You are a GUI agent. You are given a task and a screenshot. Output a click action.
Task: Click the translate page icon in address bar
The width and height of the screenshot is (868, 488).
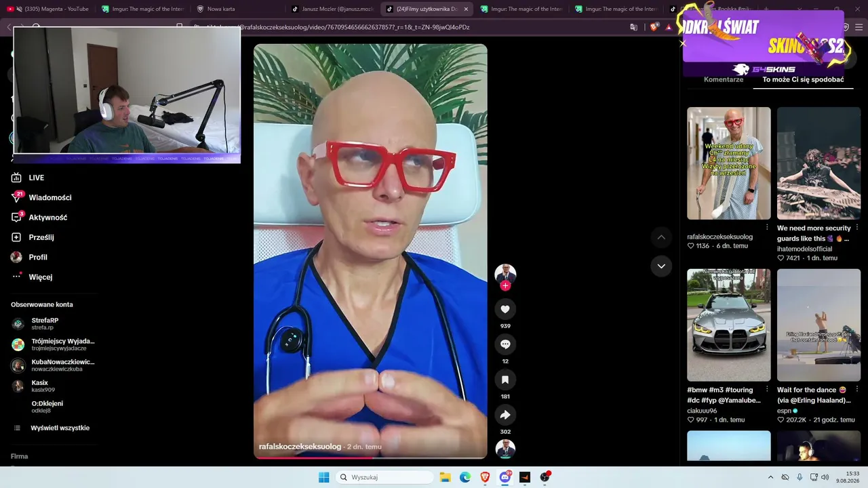click(634, 27)
